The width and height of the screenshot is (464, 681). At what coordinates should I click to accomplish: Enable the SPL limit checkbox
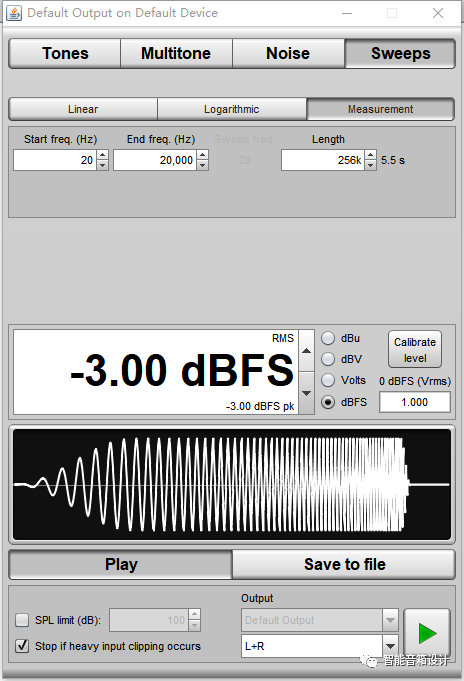[x=22, y=620]
